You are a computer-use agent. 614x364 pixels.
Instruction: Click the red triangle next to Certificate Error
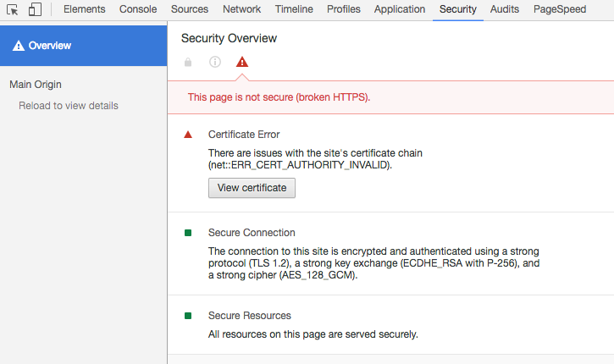pyautogui.click(x=188, y=135)
